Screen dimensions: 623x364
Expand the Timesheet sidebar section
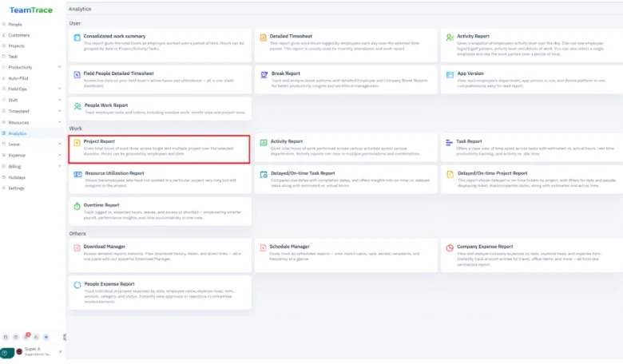60,111
